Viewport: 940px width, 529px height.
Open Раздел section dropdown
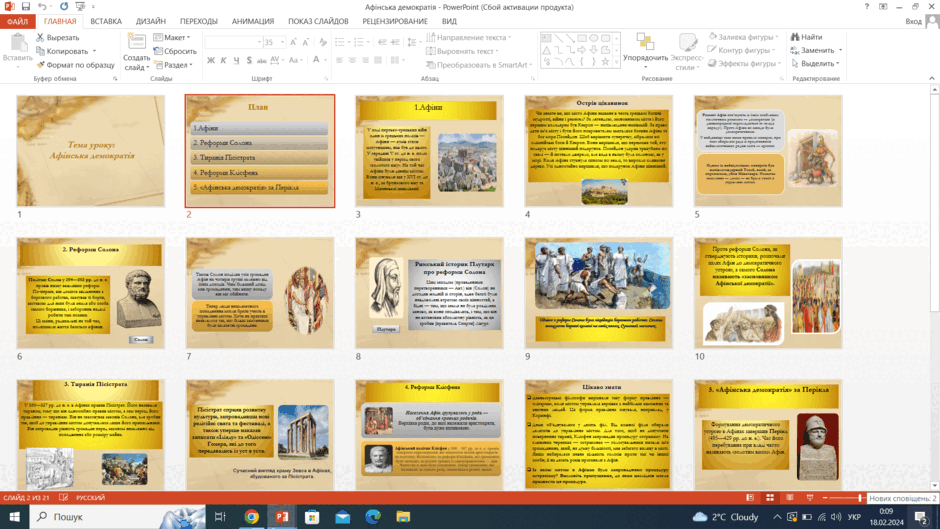click(x=174, y=65)
